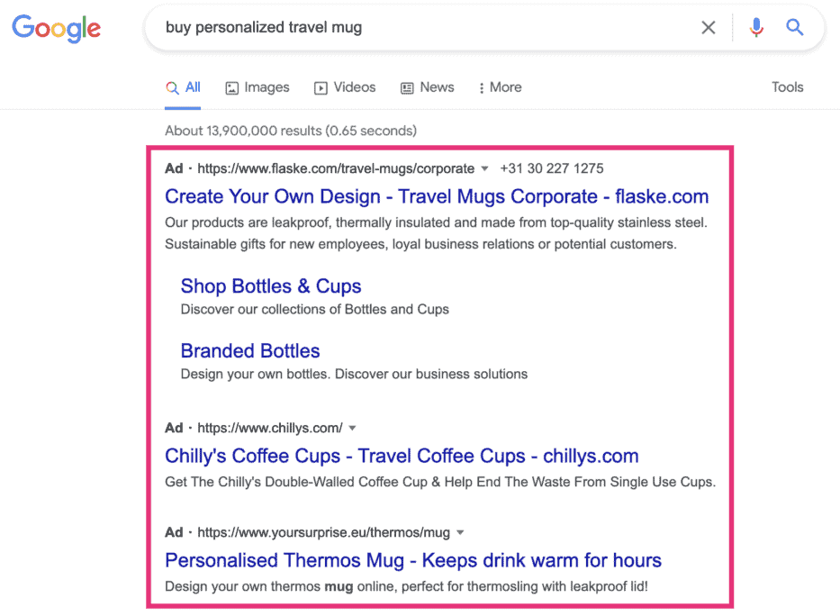
Task: Click 'Discover our collections of Bottles and Cups' text
Action: (x=315, y=310)
